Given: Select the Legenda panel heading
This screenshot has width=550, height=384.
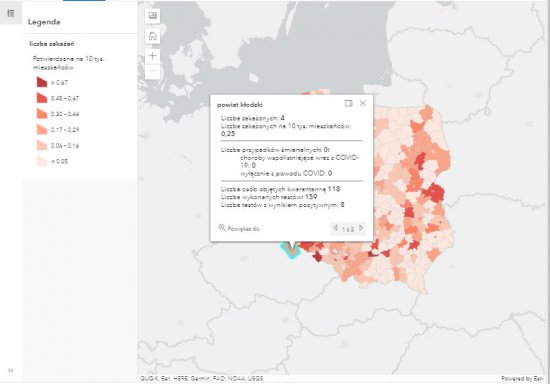Looking at the screenshot, I should click(44, 22).
